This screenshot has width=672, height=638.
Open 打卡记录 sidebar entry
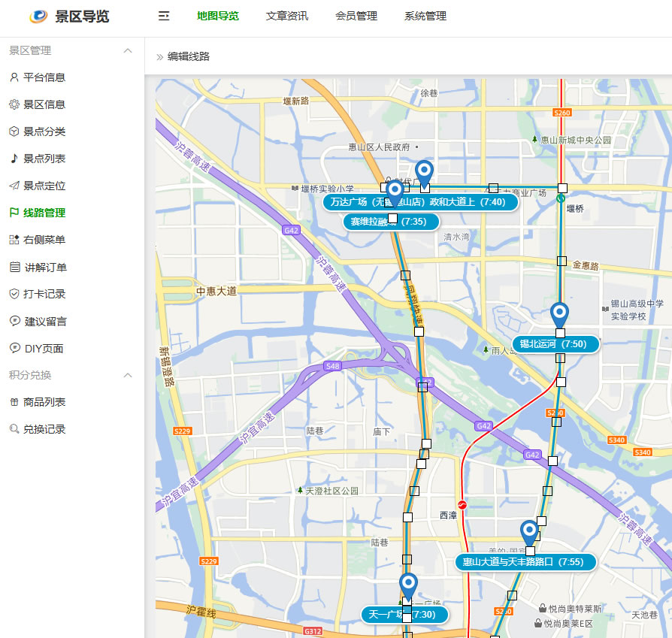(44, 294)
